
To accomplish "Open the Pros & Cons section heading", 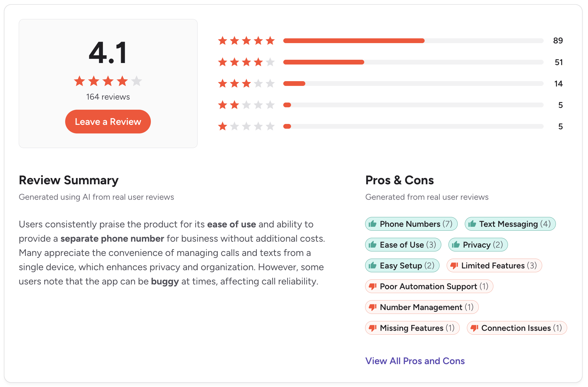I will point(400,180).
